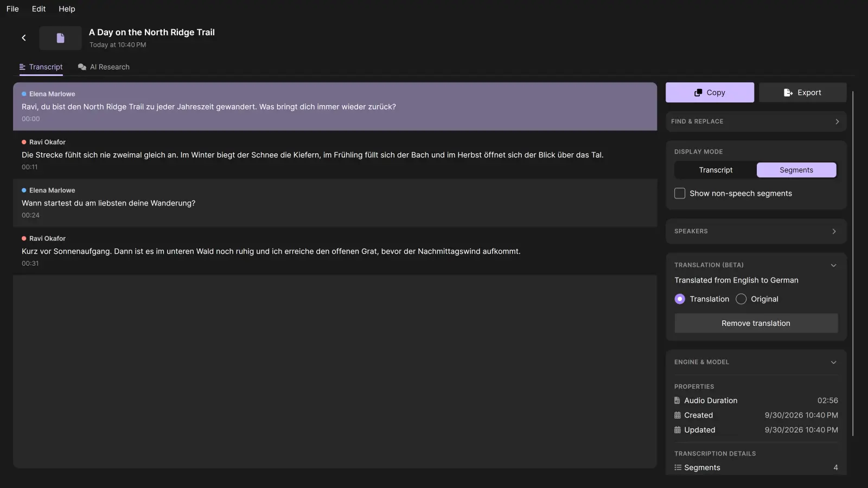Open the Help menu
This screenshot has height=488, width=868.
[67, 9]
